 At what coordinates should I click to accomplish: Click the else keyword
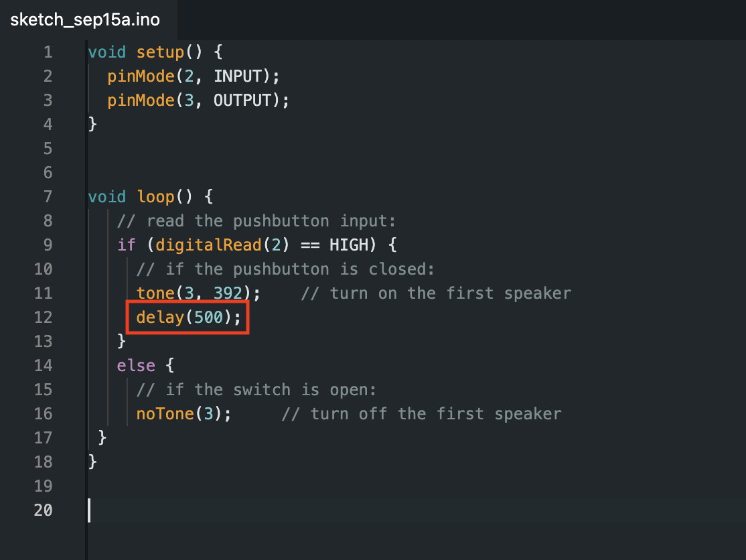point(136,366)
